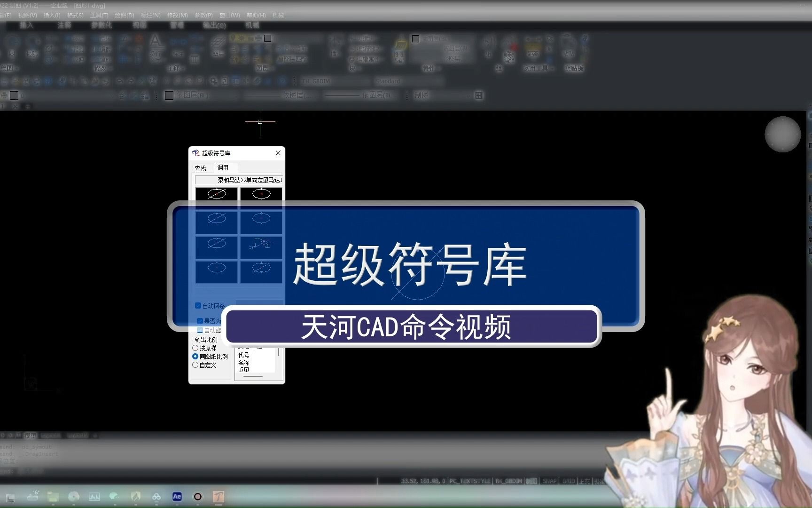Select the 自定义 output scale option
The height and width of the screenshot is (508, 812).
coord(195,365)
